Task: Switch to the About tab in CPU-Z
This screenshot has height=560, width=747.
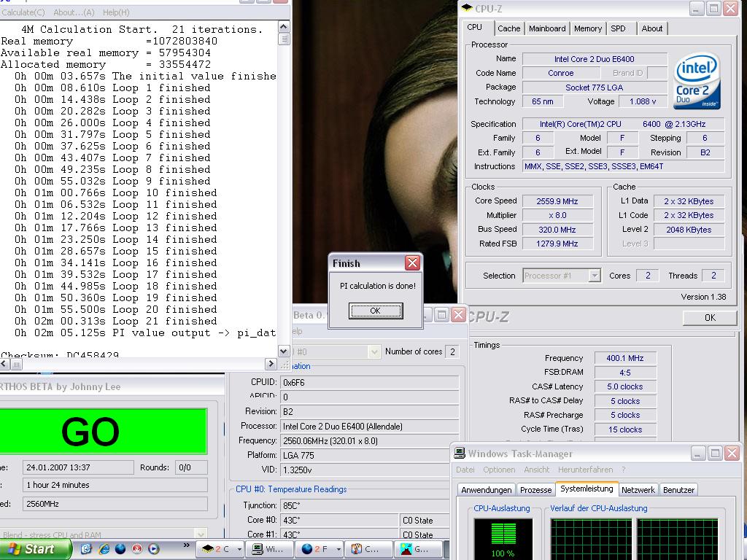Action: (651, 28)
